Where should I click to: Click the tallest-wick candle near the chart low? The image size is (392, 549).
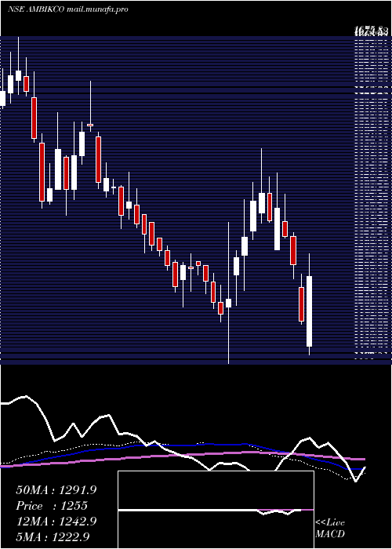pos(229,293)
